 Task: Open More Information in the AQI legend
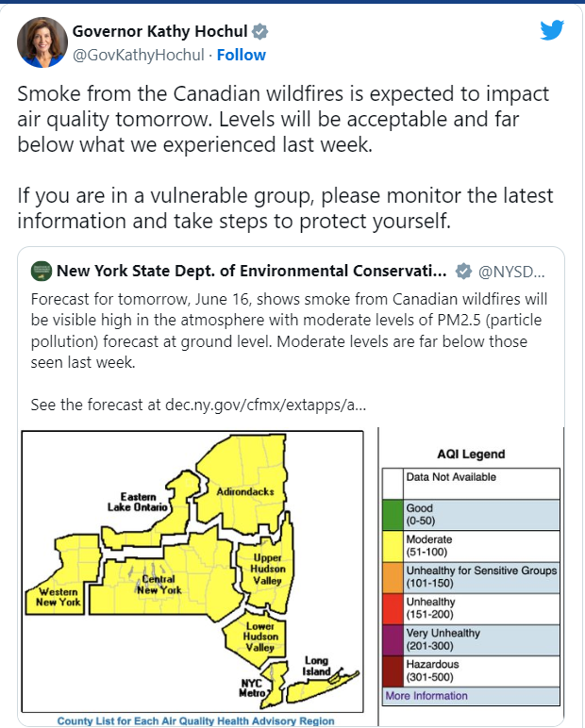point(426,696)
